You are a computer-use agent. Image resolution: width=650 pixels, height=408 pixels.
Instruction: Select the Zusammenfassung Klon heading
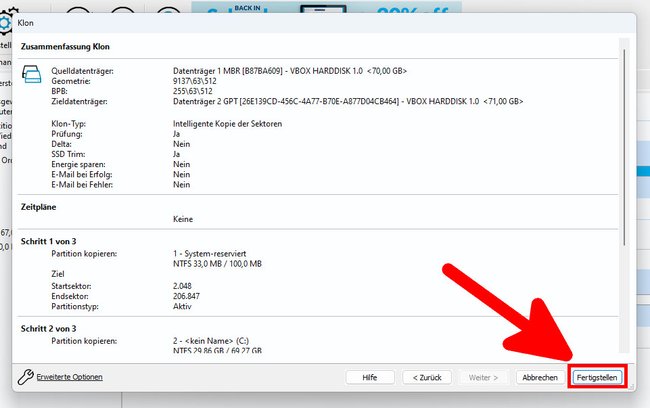point(65,46)
